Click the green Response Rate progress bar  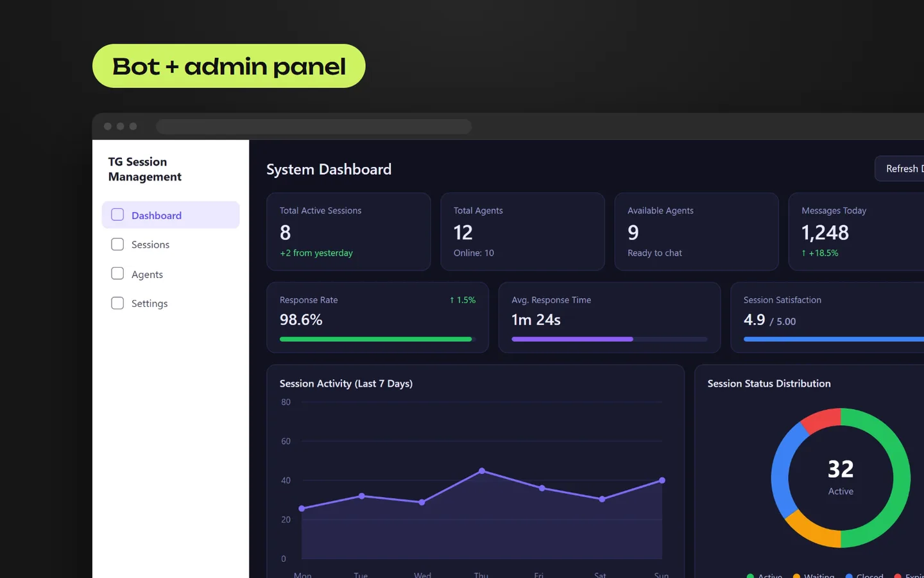click(376, 339)
